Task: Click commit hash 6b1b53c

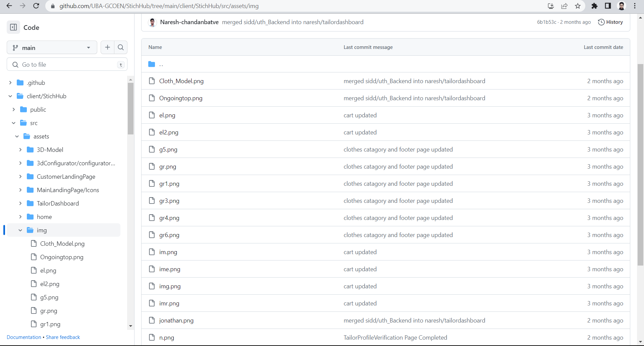Action: (x=547, y=22)
